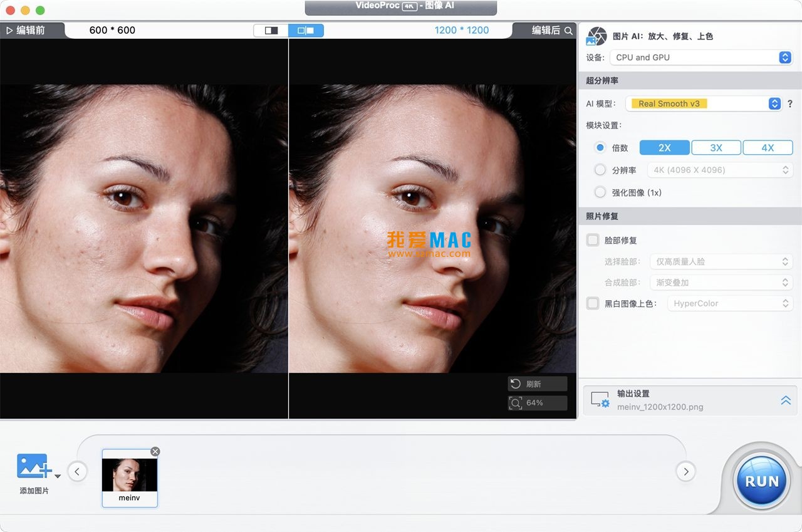Click the question mark help icon

click(x=790, y=104)
